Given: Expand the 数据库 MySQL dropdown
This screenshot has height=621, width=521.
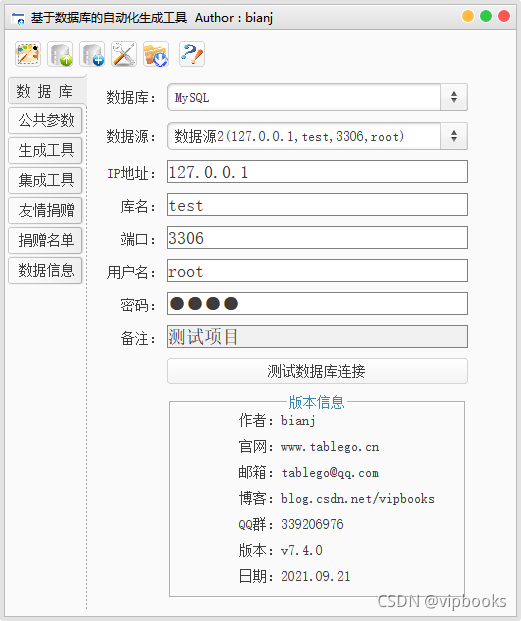Looking at the screenshot, I should pyautogui.click(x=318, y=97).
